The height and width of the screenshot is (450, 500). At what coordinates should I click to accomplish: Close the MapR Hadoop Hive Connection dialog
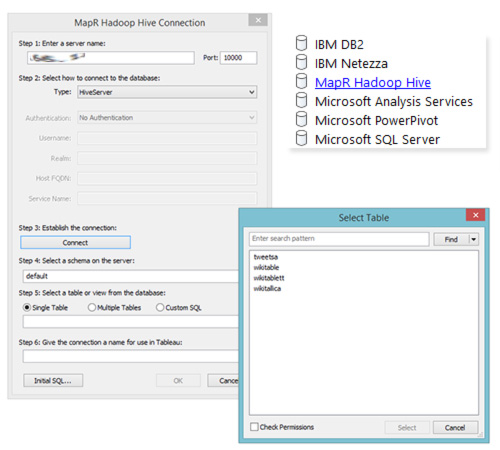click(258, 20)
